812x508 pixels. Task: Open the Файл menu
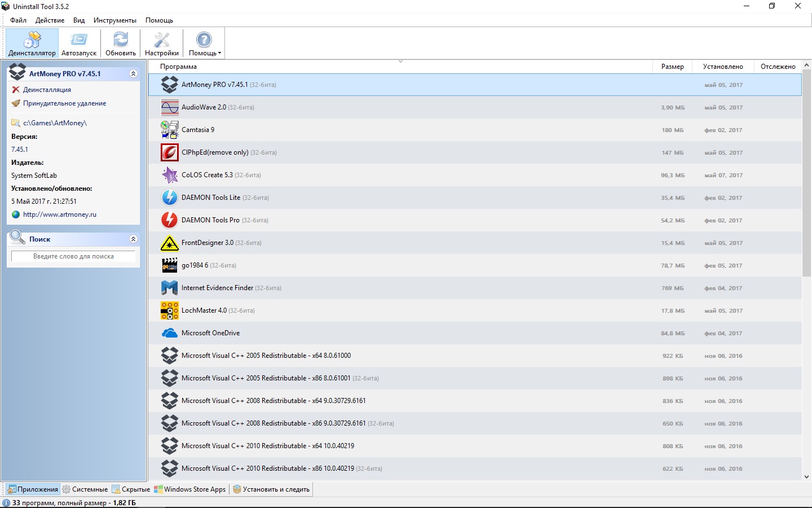point(19,20)
